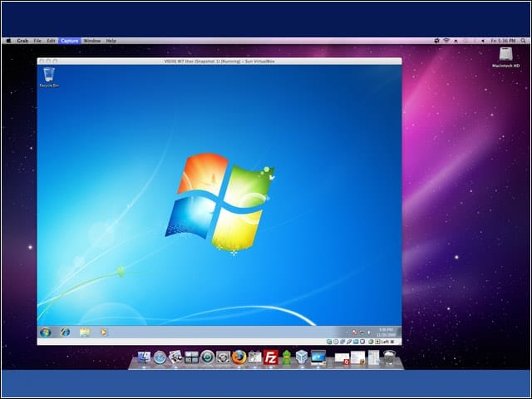The width and height of the screenshot is (532, 399).
Task: Open the Trash in the Dock
Action: pyautogui.click(x=391, y=358)
